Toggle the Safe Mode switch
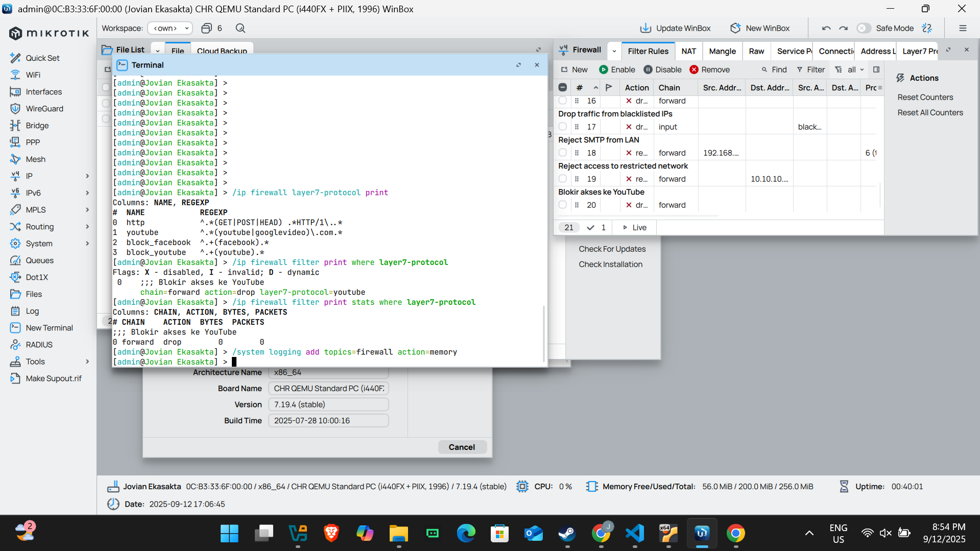 pyautogui.click(x=864, y=28)
